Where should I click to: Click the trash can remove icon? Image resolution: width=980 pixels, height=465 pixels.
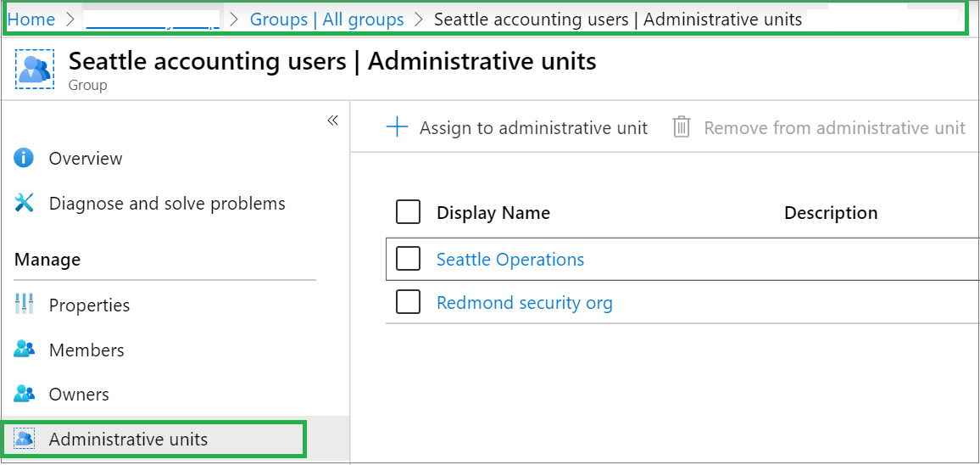pyautogui.click(x=682, y=127)
